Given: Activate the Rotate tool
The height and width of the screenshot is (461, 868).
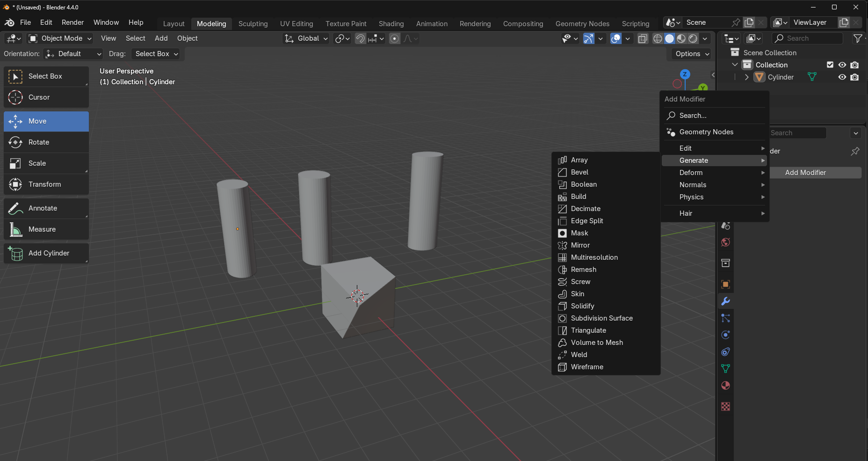Looking at the screenshot, I should (x=46, y=142).
